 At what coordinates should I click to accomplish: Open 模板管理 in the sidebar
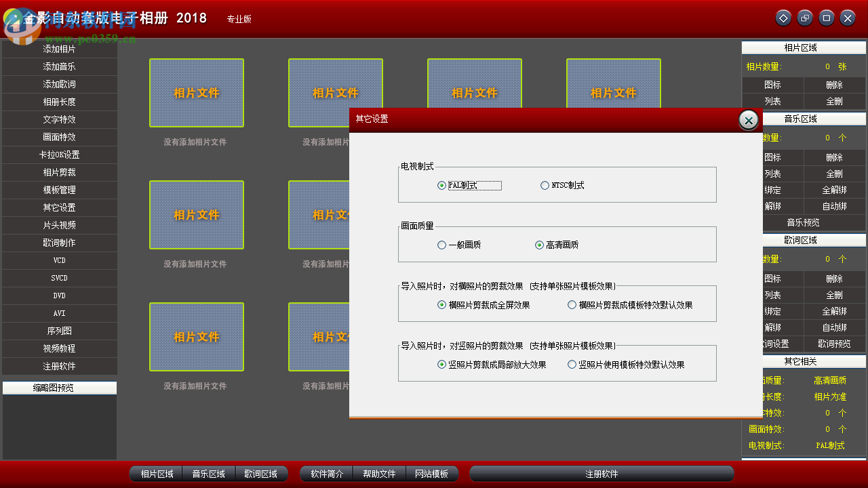pyautogui.click(x=59, y=190)
